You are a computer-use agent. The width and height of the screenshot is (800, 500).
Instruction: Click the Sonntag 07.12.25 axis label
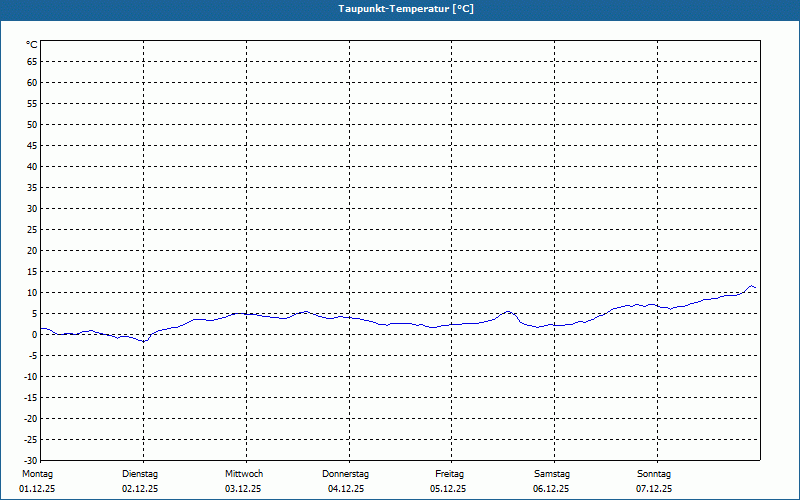654,481
